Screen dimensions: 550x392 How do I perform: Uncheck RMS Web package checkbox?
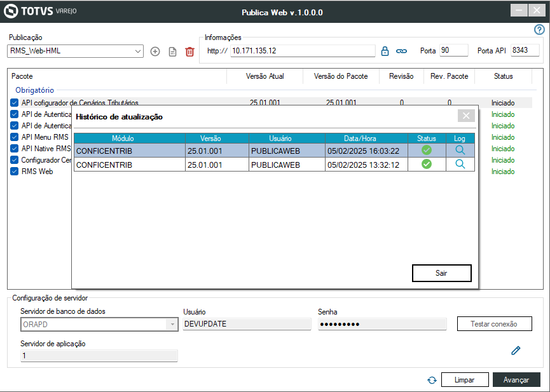click(x=15, y=172)
